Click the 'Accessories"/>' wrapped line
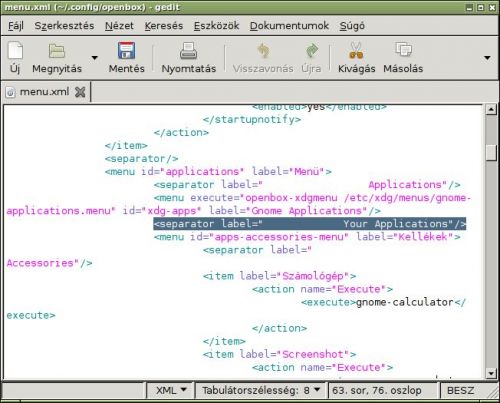Image resolution: width=500 pixels, height=403 pixels. tap(49, 263)
